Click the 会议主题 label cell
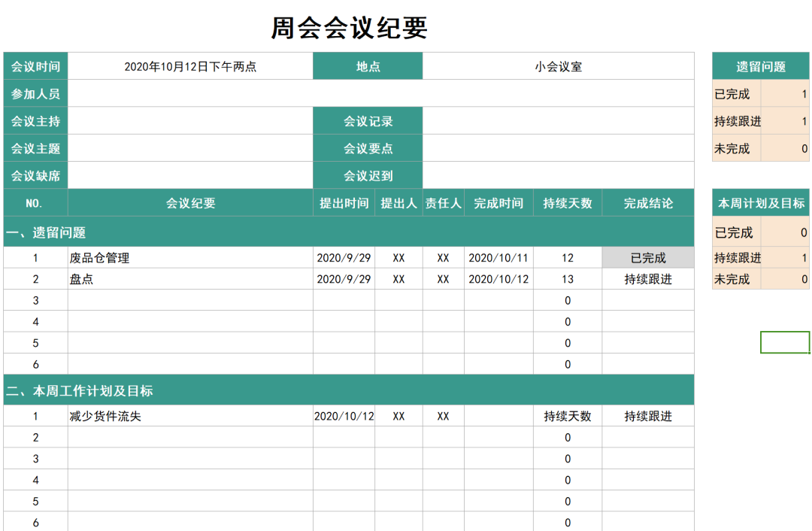 coord(36,149)
